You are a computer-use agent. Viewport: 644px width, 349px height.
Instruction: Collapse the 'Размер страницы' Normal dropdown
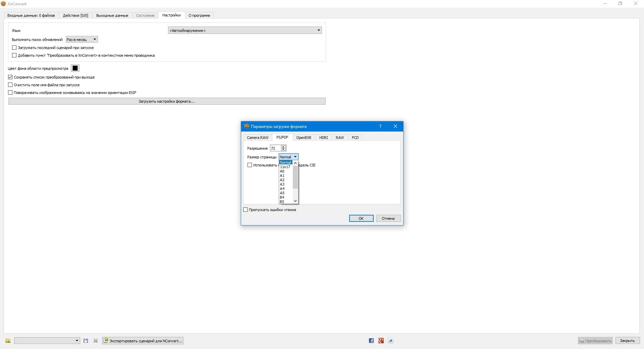tap(288, 157)
